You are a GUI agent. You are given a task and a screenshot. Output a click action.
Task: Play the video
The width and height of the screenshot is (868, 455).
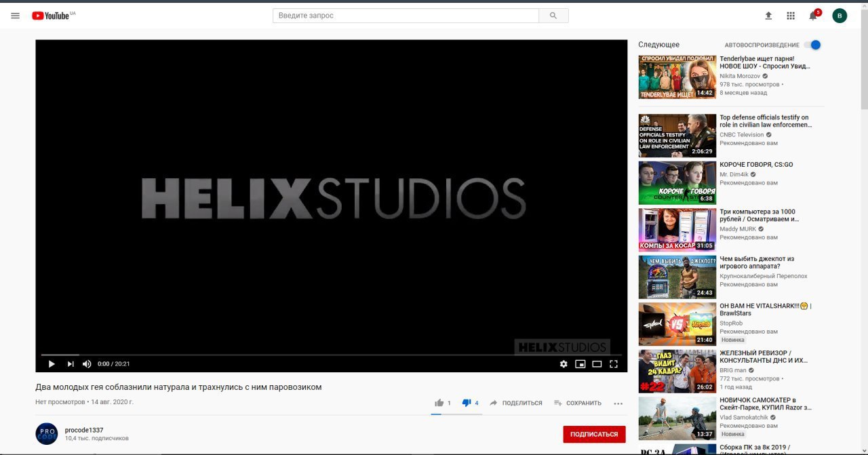pyautogui.click(x=52, y=364)
